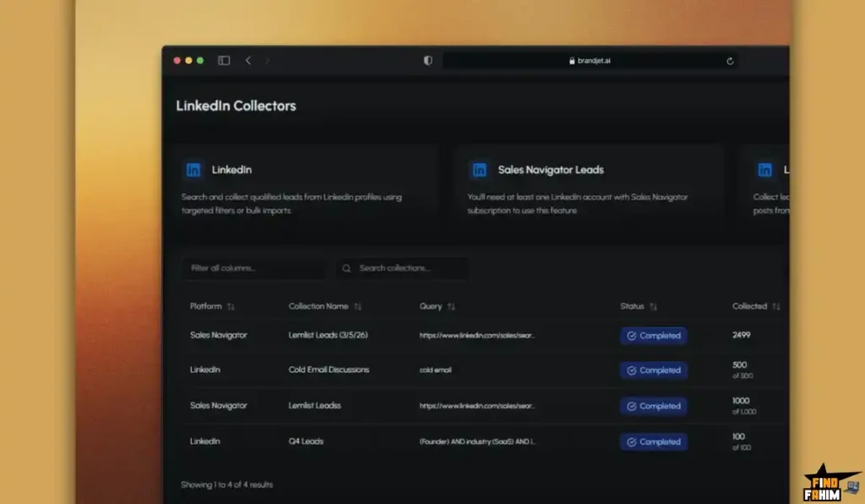The height and width of the screenshot is (504, 865).
Task: Click the browser back arrow
Action: tap(248, 61)
